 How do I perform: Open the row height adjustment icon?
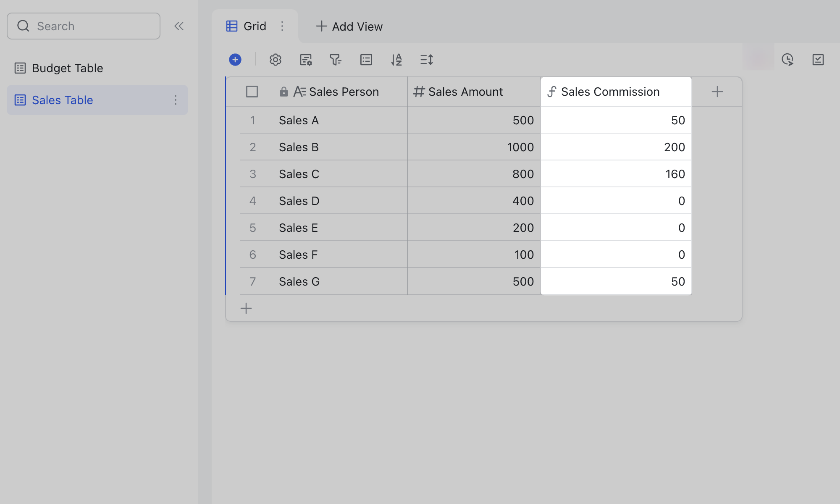pyautogui.click(x=426, y=60)
